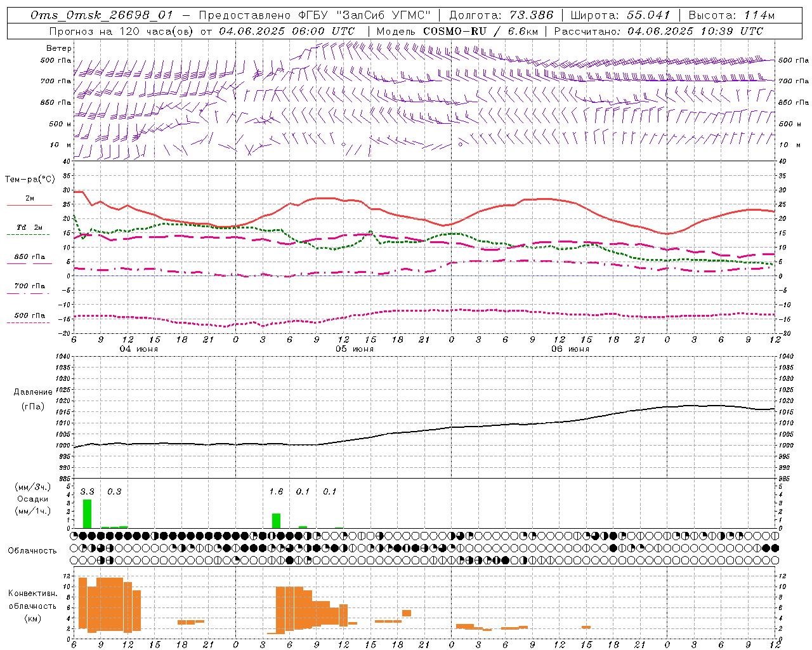
Task: Click the model name "COSMO-RU / 6.6км"
Action: [x=481, y=31]
